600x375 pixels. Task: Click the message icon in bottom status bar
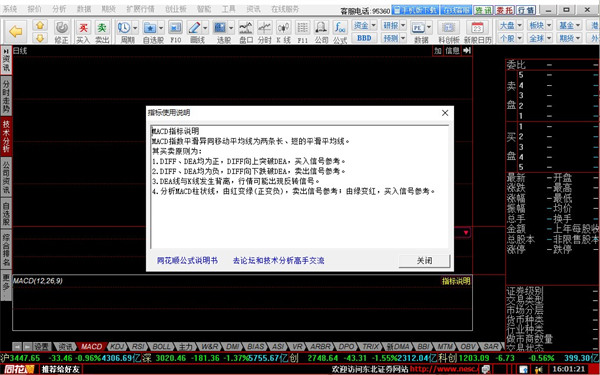tap(486, 370)
